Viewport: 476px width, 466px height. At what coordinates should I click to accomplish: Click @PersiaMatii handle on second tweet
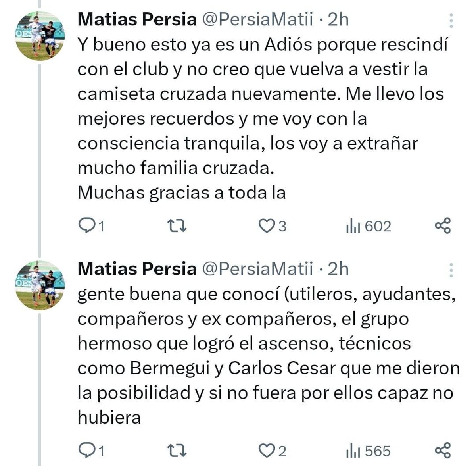[258, 269]
